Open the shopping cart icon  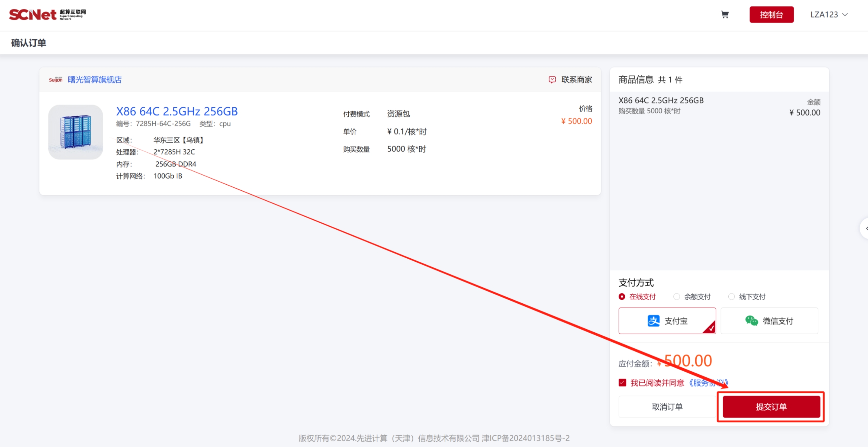pyautogui.click(x=725, y=14)
